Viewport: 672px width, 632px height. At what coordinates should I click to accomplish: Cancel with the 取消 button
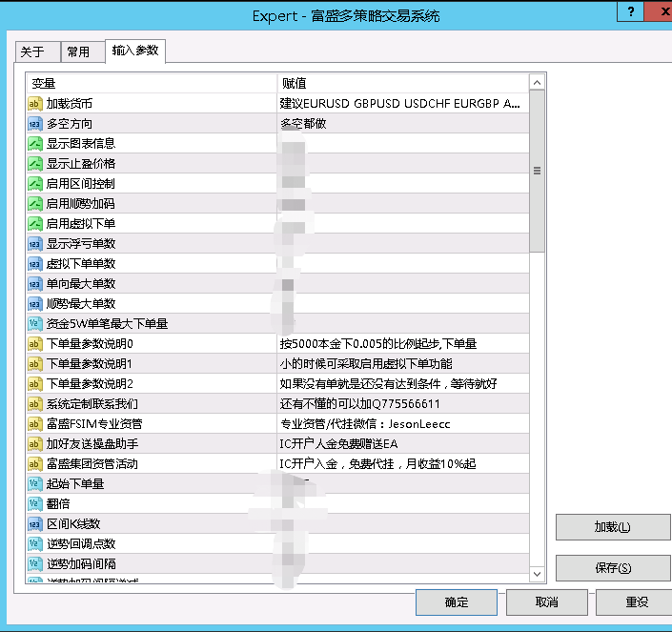click(x=547, y=602)
